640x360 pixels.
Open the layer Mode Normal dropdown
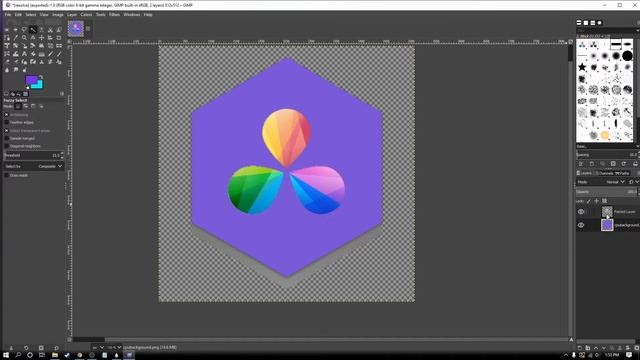[602, 182]
